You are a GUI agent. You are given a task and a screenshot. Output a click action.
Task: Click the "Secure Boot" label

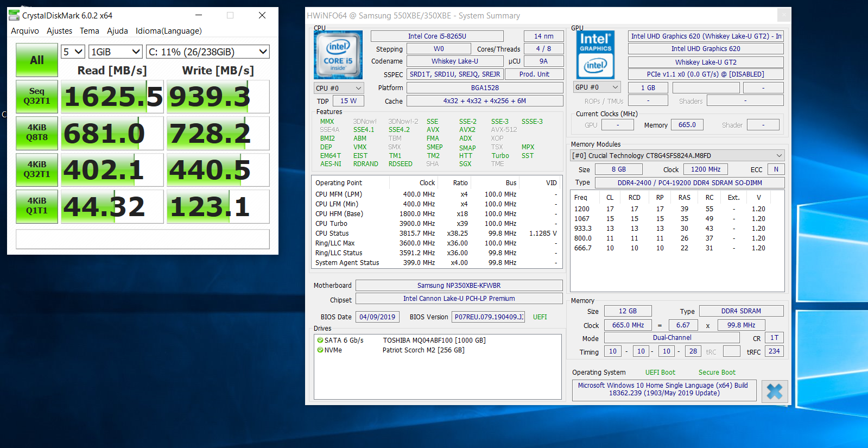pyautogui.click(x=717, y=373)
